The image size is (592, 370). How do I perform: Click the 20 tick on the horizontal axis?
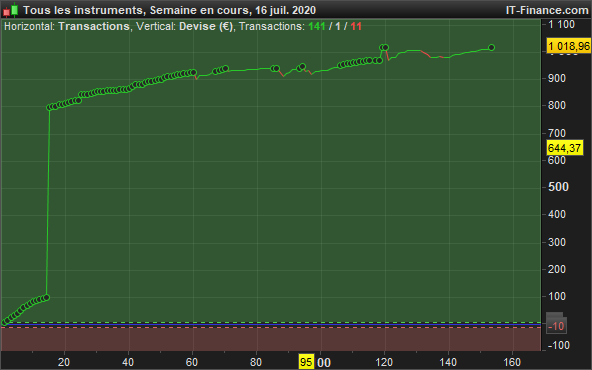(64, 362)
